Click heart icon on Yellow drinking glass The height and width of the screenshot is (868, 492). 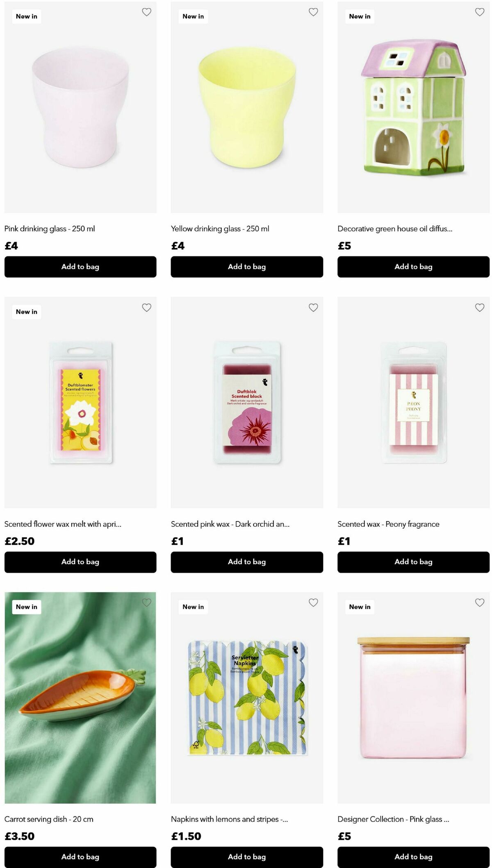313,12
